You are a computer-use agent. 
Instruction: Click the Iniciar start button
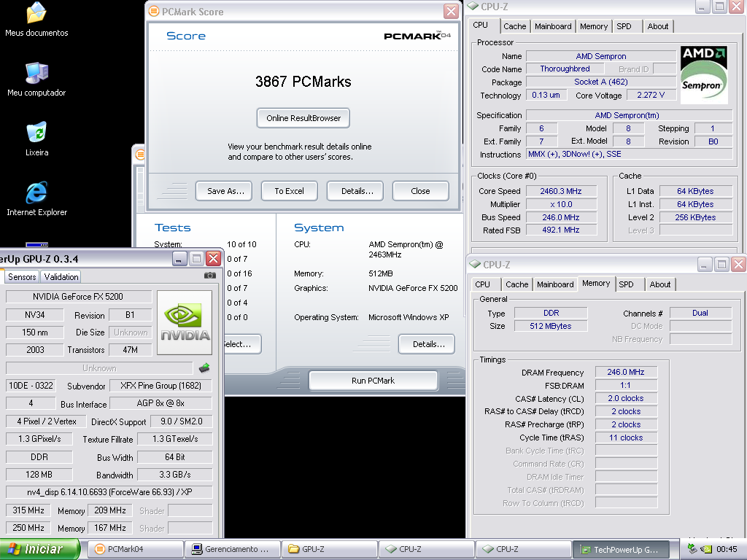click(x=39, y=549)
